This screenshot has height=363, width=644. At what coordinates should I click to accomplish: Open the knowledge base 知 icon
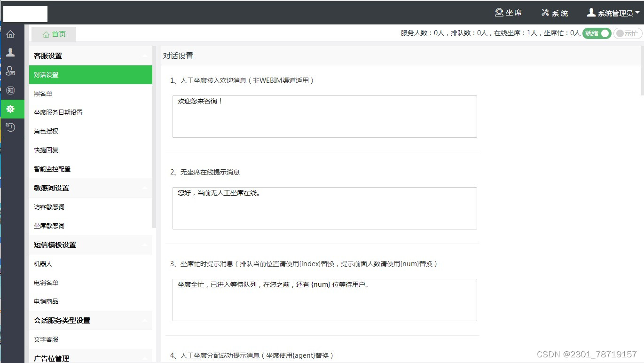tap(10, 90)
